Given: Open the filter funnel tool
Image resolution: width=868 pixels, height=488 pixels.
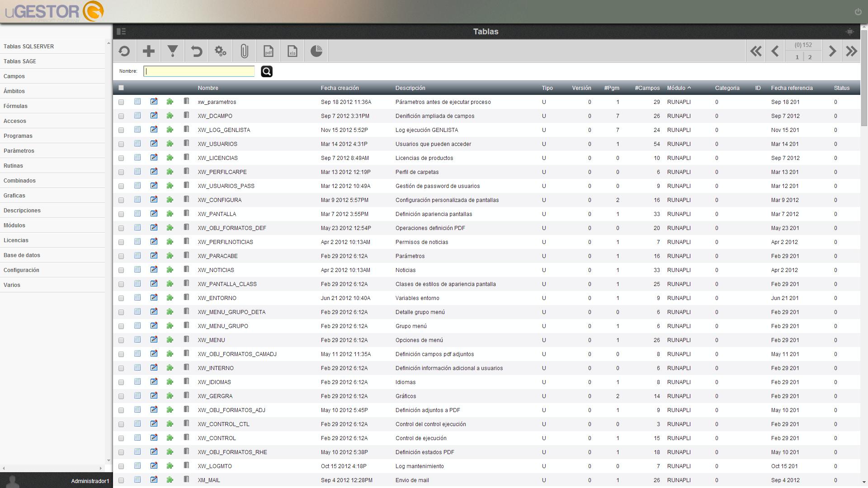Looking at the screenshot, I should tap(172, 51).
